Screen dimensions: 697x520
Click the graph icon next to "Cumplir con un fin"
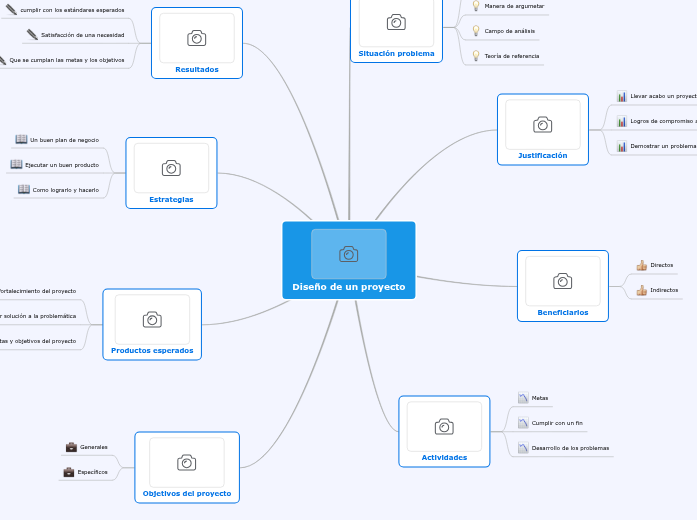(x=523, y=423)
